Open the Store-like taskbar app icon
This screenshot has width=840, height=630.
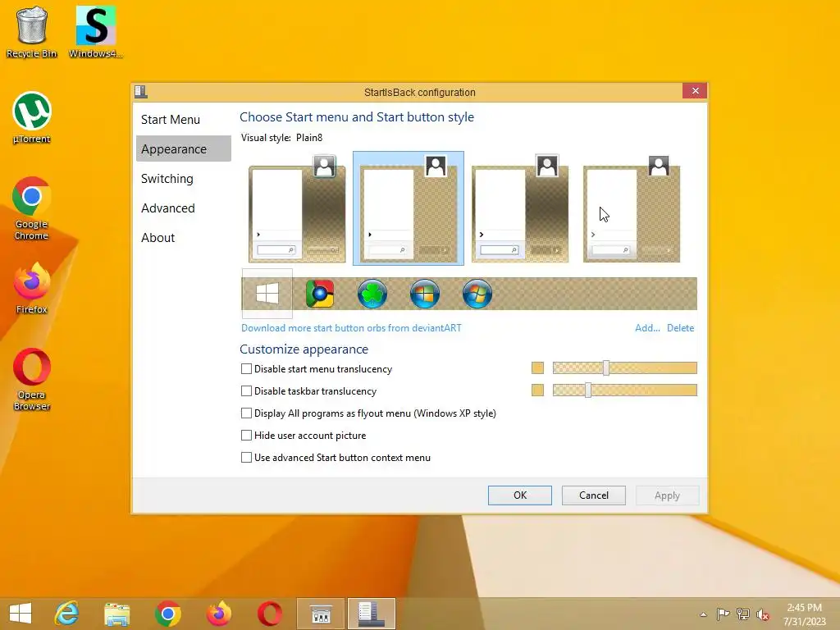[x=321, y=614]
